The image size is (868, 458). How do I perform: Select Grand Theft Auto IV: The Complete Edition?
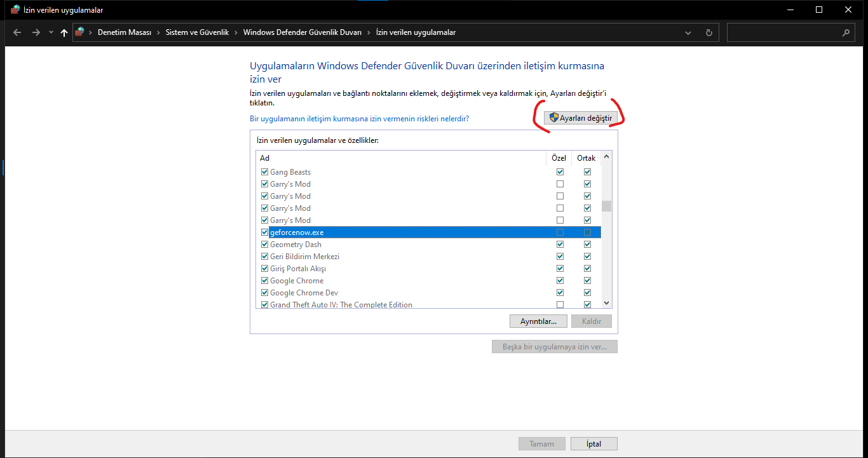click(x=429, y=304)
